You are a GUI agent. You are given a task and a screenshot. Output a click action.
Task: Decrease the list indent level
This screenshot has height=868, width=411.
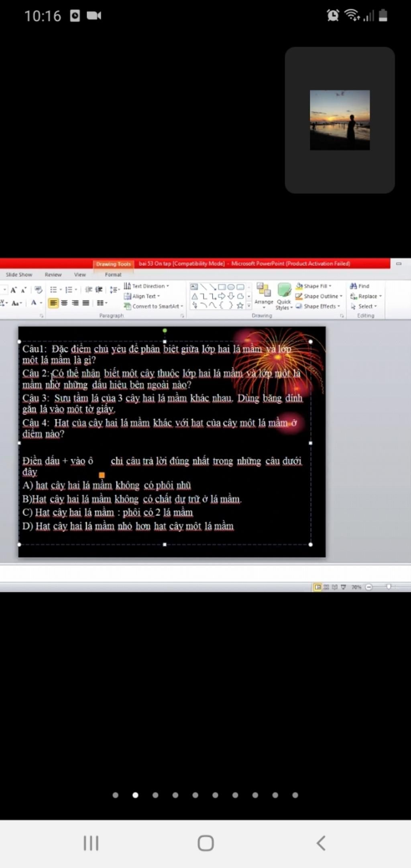89,290
